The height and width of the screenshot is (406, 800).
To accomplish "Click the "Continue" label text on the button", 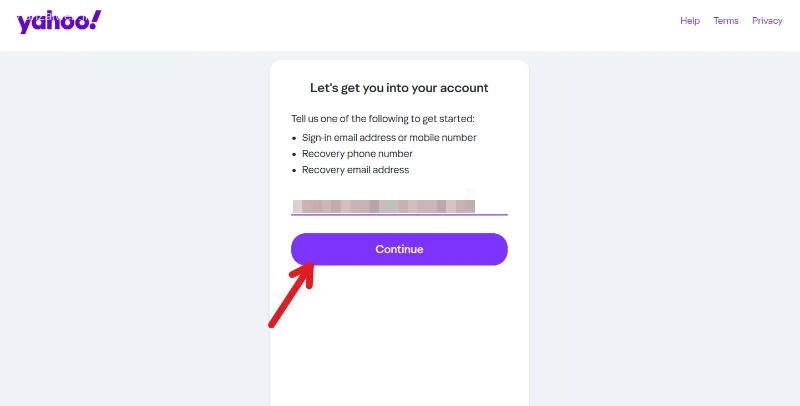I will 399,249.
